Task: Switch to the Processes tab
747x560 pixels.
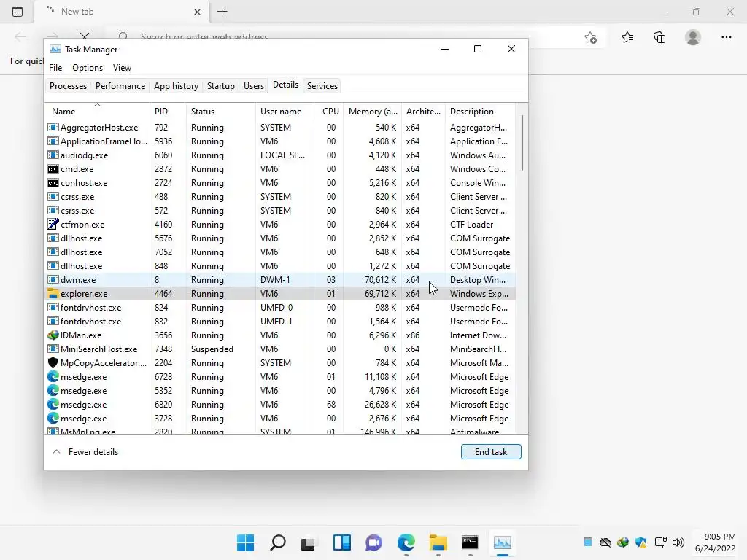Action: pos(68,86)
